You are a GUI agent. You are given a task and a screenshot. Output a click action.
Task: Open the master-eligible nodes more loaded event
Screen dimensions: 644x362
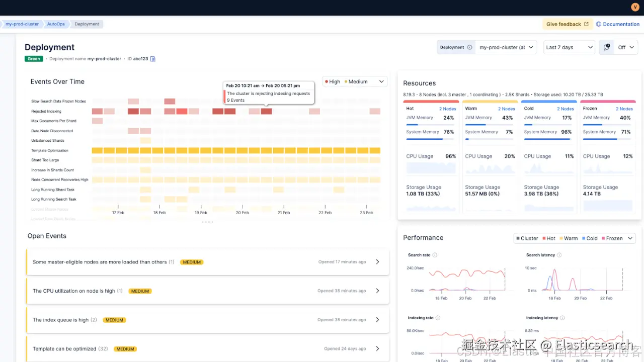[208, 262]
